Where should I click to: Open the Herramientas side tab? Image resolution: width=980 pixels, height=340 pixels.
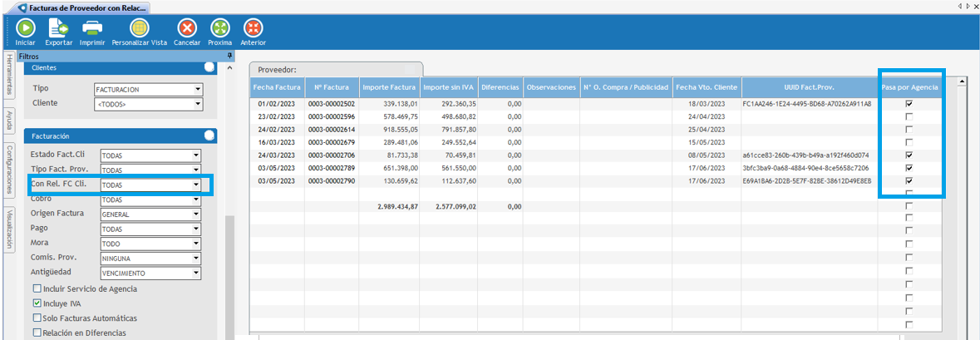point(9,76)
